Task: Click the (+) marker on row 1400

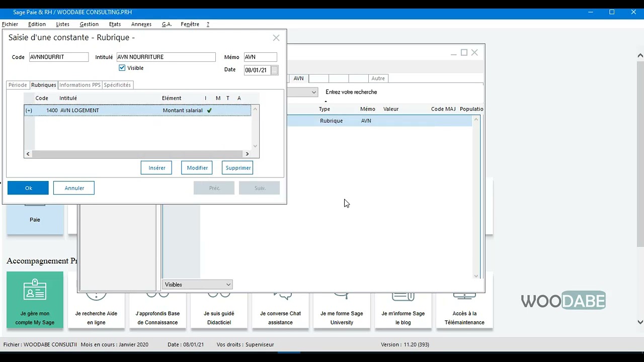Action: [x=29, y=111]
